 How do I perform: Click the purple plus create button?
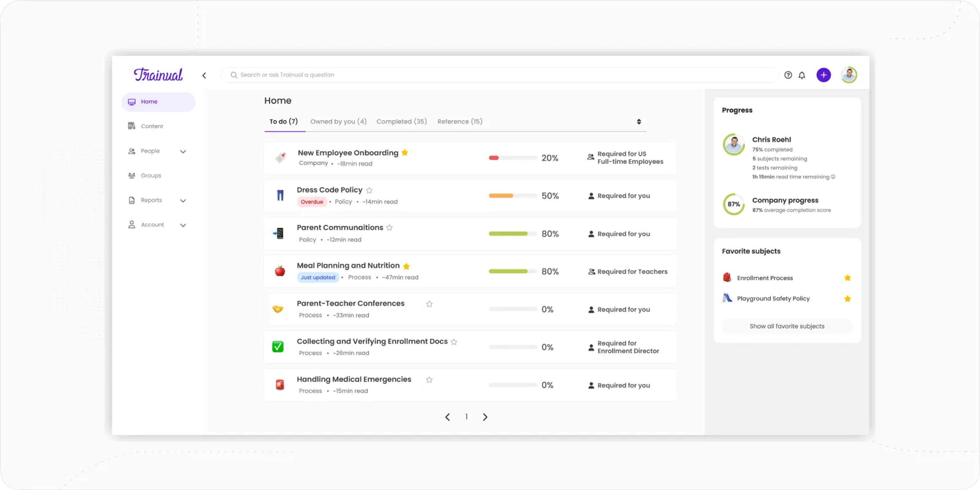tap(823, 75)
